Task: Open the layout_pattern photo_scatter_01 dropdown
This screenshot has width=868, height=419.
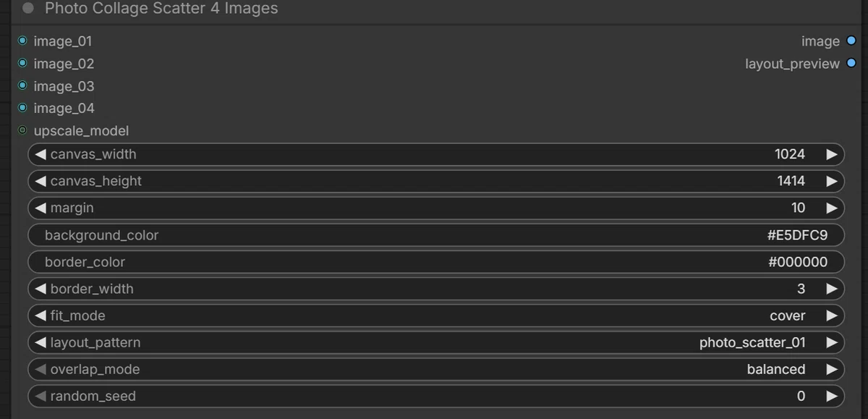Action: 436,342
